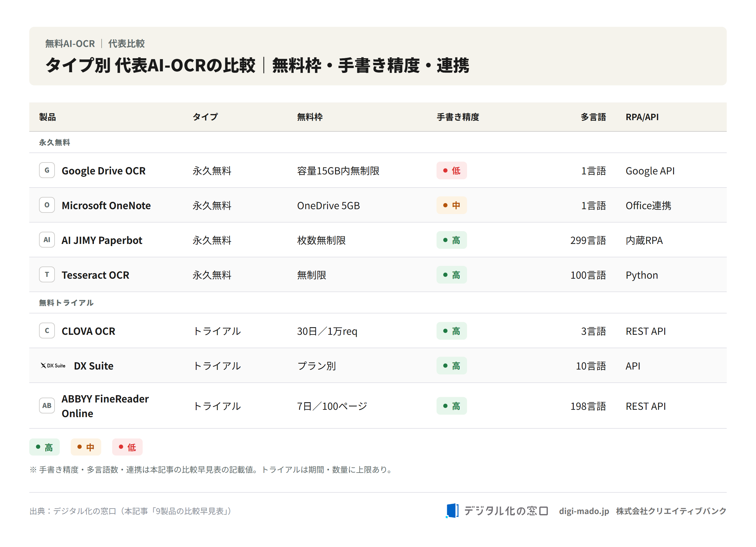Click the 無料AI-OCR｜代表比較 subtitle
Screen dimensions: 756x547
click(x=95, y=43)
